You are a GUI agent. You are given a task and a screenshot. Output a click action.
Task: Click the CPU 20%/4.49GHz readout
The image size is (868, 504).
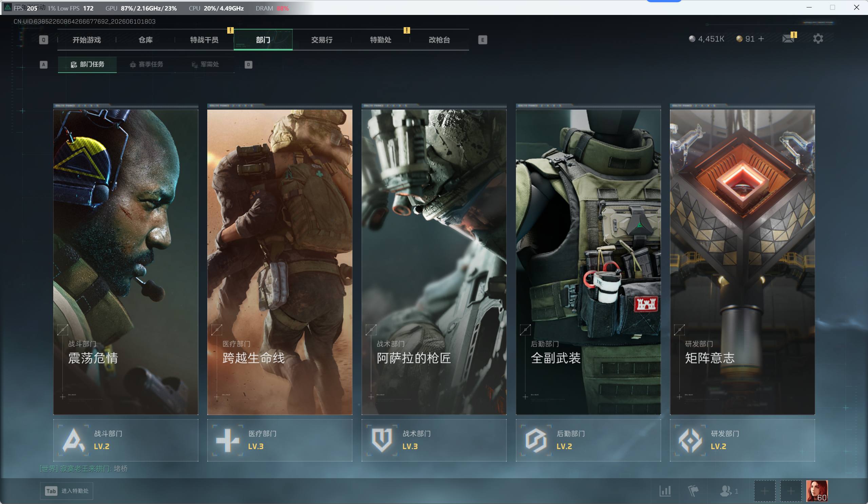pyautogui.click(x=216, y=8)
